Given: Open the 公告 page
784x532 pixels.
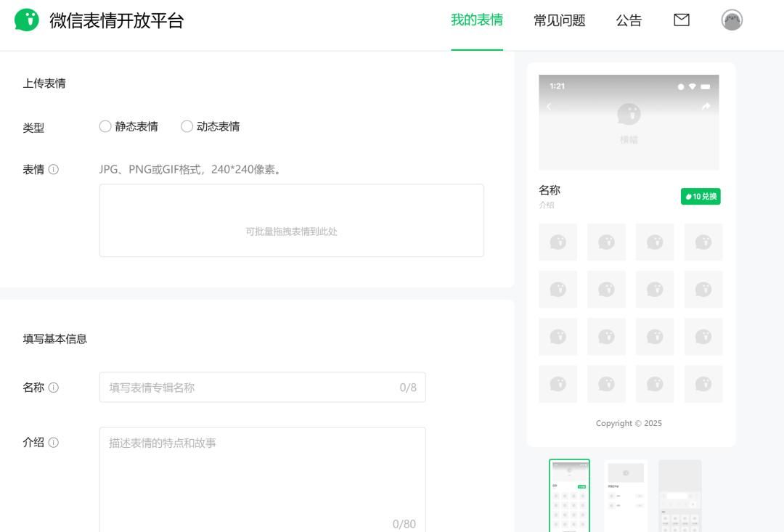Looking at the screenshot, I should coord(629,20).
